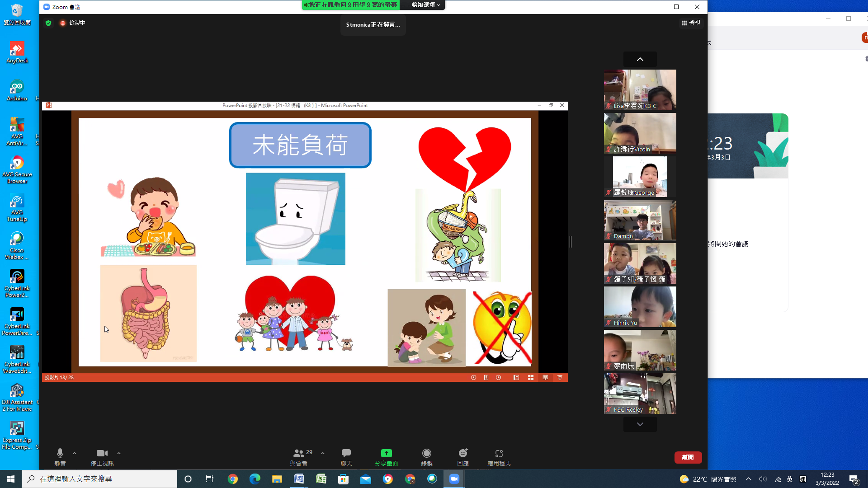Screen dimensions: 868x488
Task: Open Cisco Webex desktop icon
Action: 17,246
